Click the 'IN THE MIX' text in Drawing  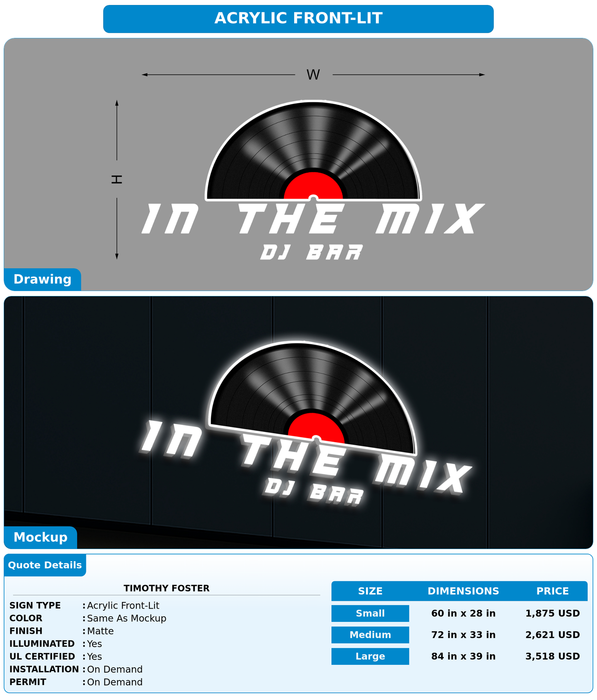coord(313,219)
